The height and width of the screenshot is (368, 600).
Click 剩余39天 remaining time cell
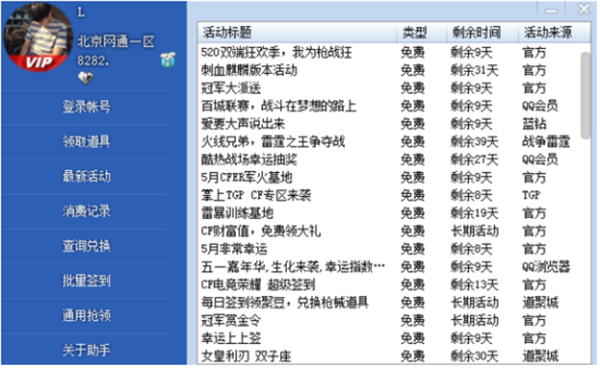tap(474, 142)
